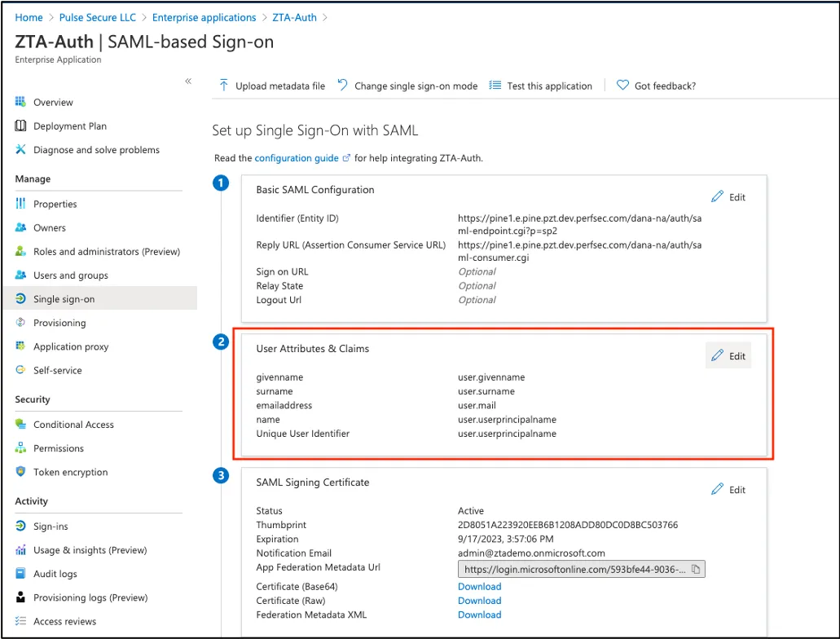The image size is (840, 639).
Task: Open Deployment Plan in sidebar
Action: (69, 126)
